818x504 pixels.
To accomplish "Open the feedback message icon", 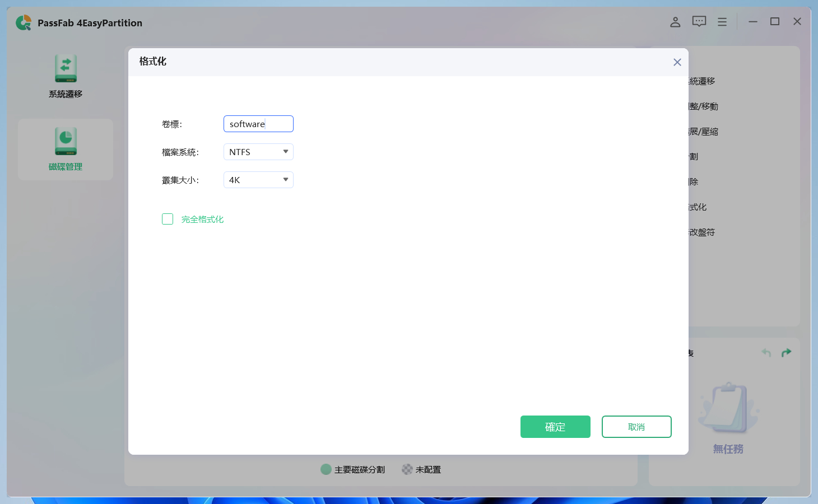I will click(x=698, y=21).
